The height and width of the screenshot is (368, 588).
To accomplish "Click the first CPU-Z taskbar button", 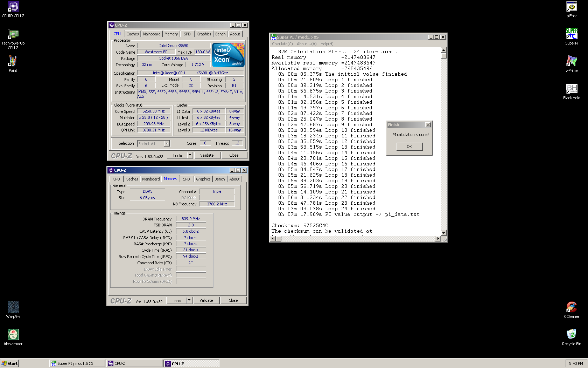I will point(134,363).
